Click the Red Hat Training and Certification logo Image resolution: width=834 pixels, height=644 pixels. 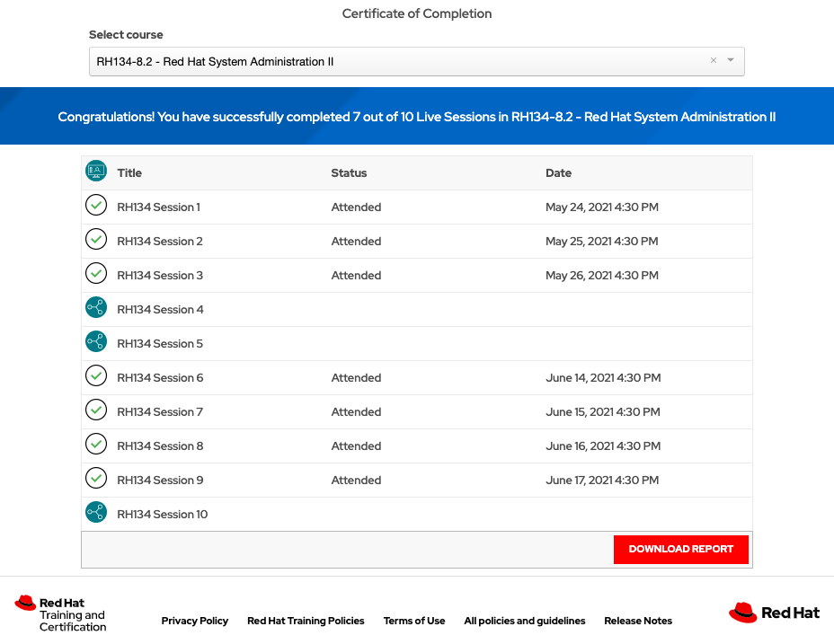61,614
